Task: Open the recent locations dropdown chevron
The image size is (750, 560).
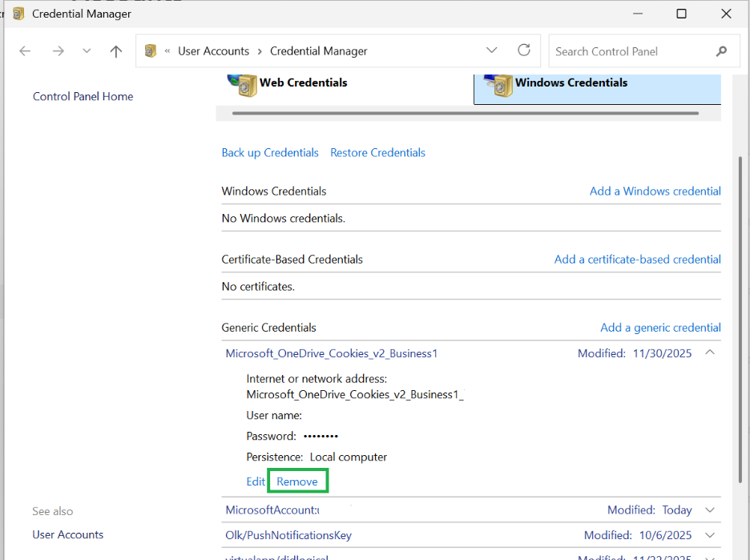Action: (x=87, y=50)
